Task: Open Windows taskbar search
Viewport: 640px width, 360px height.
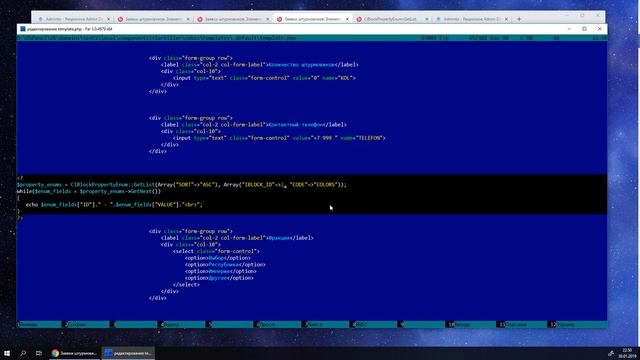Action: [23, 353]
